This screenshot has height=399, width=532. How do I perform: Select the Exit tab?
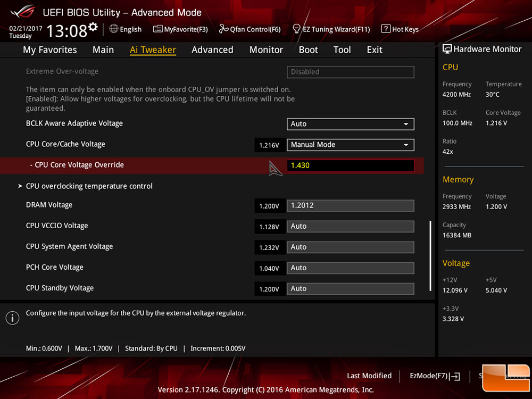point(375,50)
